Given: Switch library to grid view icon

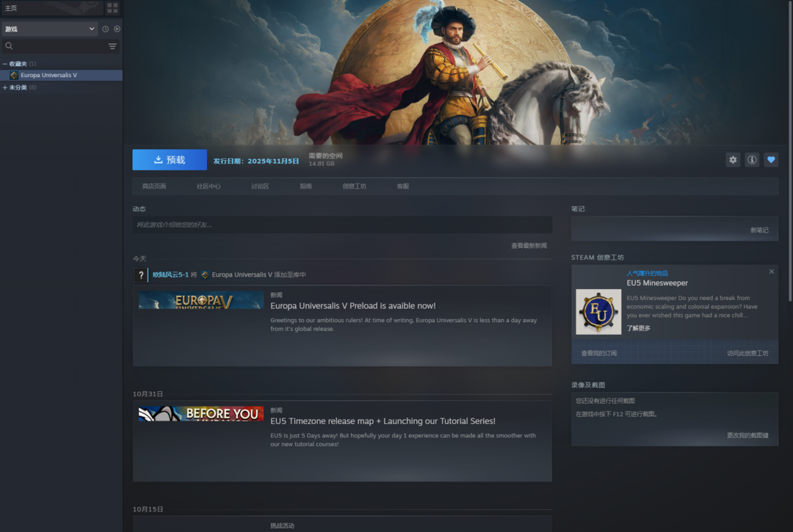Looking at the screenshot, I should 112,8.
